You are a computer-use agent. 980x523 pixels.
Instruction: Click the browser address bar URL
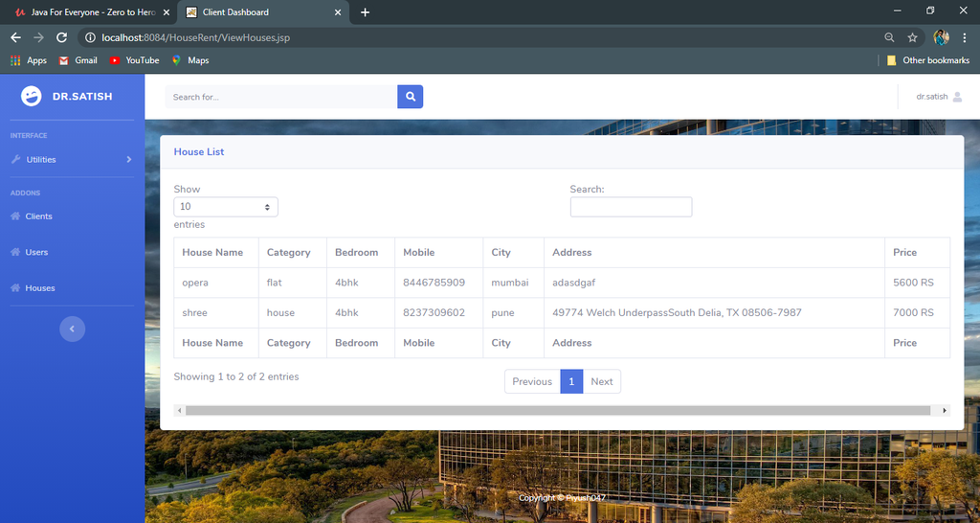pos(195,37)
